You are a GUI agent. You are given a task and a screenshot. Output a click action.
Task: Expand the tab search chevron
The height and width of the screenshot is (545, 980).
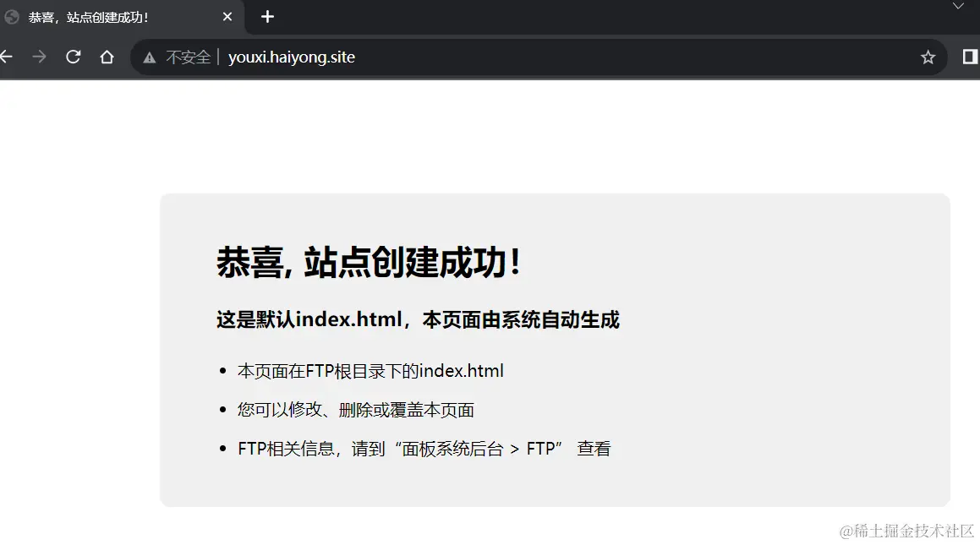coord(958,6)
